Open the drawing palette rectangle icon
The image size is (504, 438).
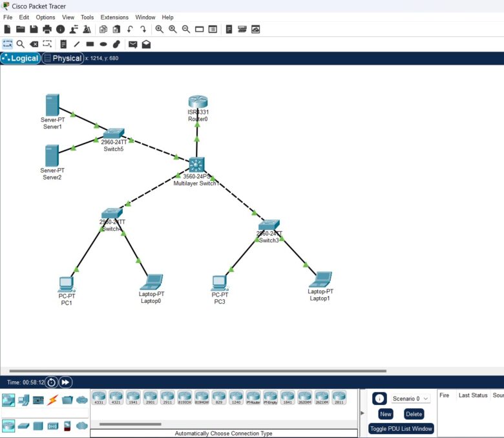coord(199,29)
